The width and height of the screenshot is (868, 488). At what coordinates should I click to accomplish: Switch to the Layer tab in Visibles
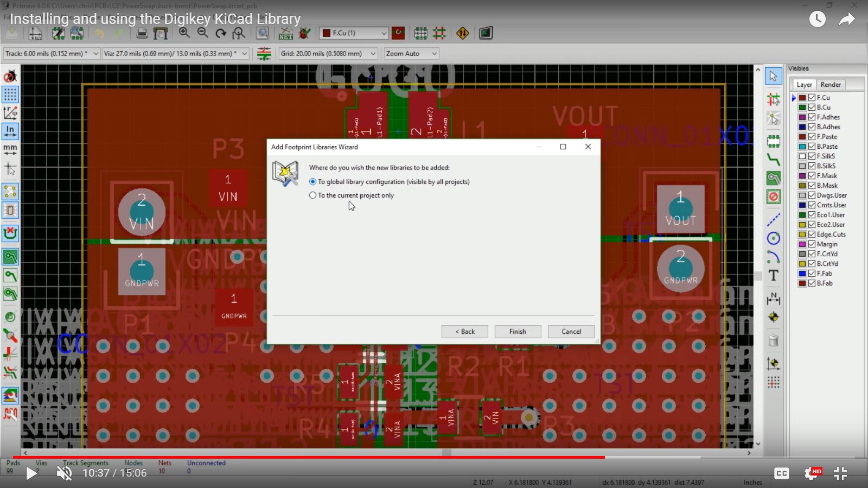click(x=805, y=85)
